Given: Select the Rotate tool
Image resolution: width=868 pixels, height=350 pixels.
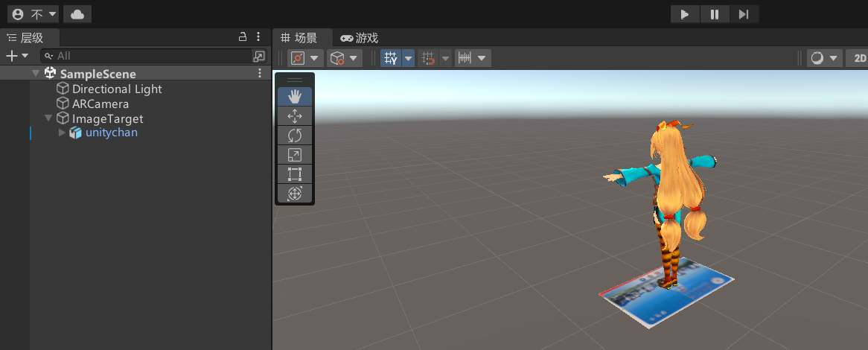Looking at the screenshot, I should [x=295, y=136].
